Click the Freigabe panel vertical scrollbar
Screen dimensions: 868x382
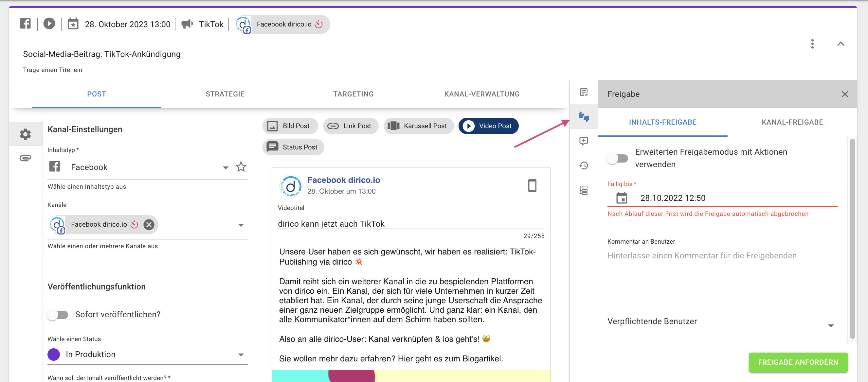coord(852,239)
